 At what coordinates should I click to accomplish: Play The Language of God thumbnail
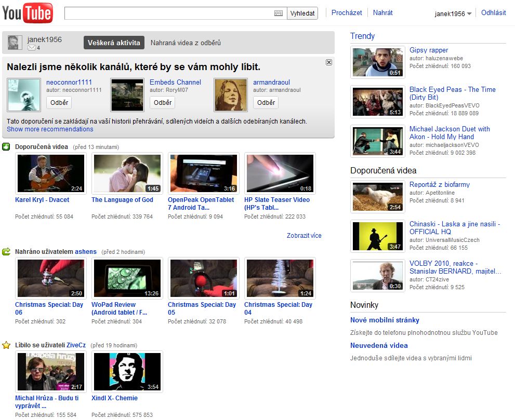[x=127, y=173]
